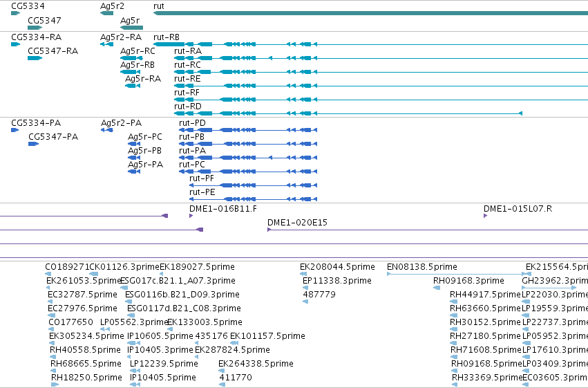This screenshot has width=588, height=388.
Task: Click the 411770 feature label
Action: [x=236, y=378]
